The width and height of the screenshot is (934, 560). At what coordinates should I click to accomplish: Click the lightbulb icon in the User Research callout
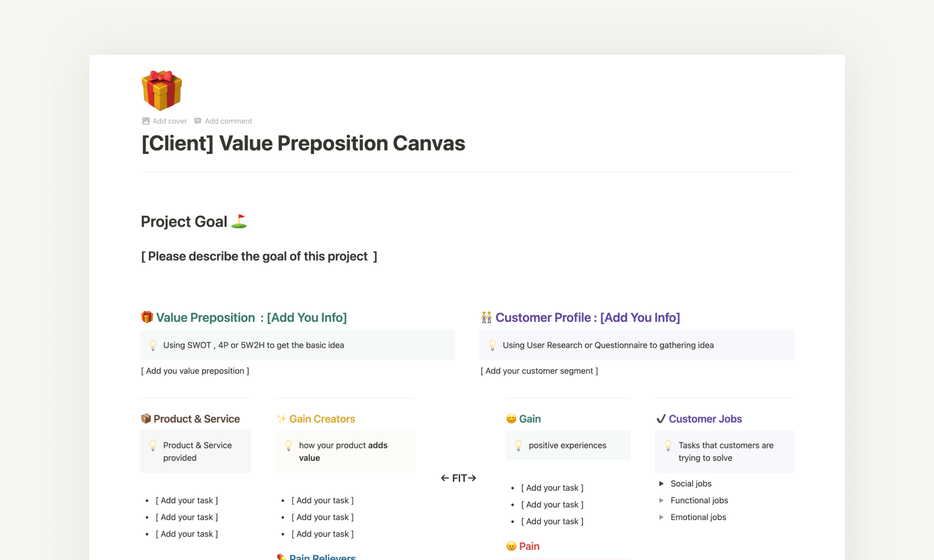click(x=493, y=345)
